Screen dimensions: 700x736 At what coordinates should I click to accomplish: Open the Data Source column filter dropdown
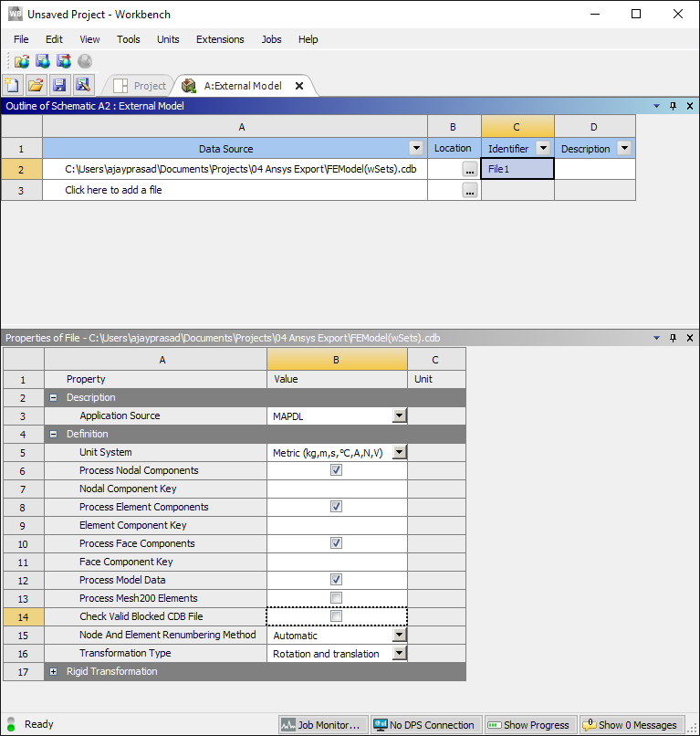416,148
